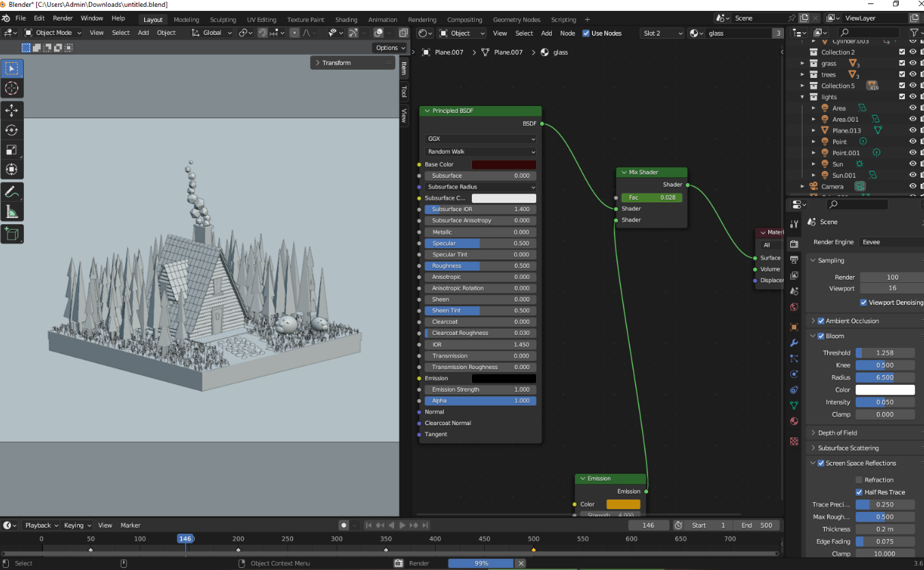Enable the Ambient Occlusion checkbox
The image size is (924, 570).
[821, 321]
